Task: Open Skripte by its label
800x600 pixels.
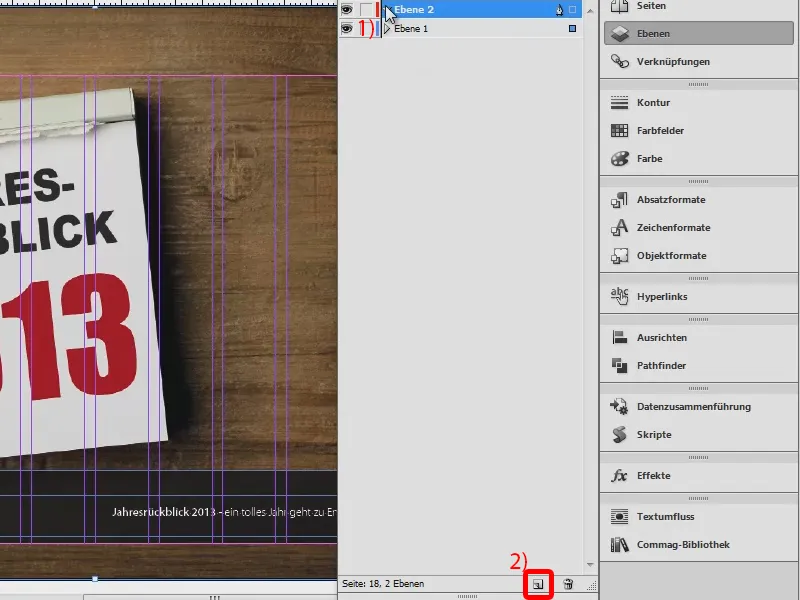Action: (x=654, y=435)
